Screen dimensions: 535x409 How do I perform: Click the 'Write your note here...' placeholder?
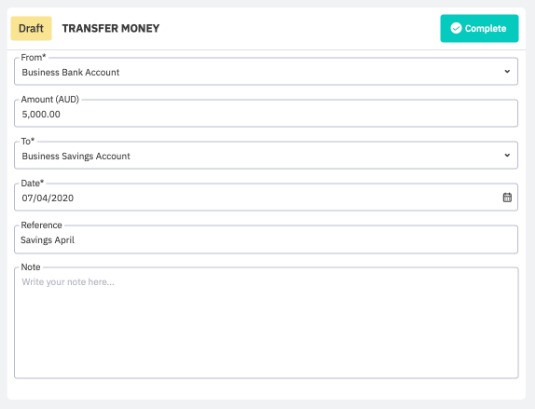coord(68,282)
